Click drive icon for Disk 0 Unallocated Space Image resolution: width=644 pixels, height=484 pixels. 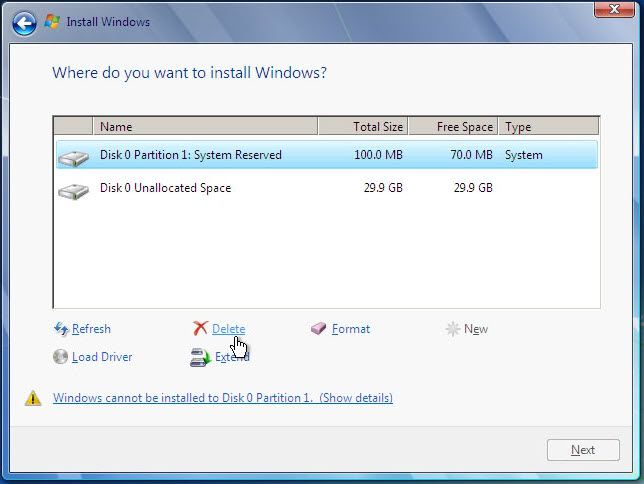pyautogui.click(x=74, y=191)
